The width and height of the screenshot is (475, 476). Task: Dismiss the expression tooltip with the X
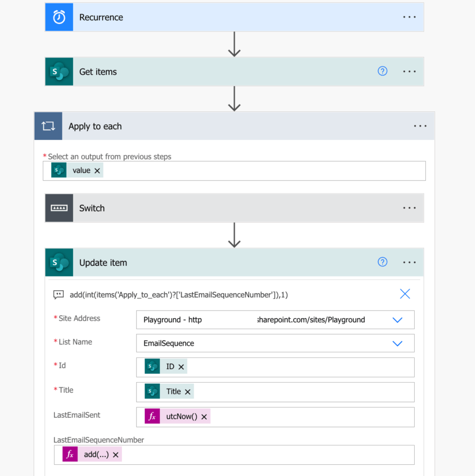[405, 293]
